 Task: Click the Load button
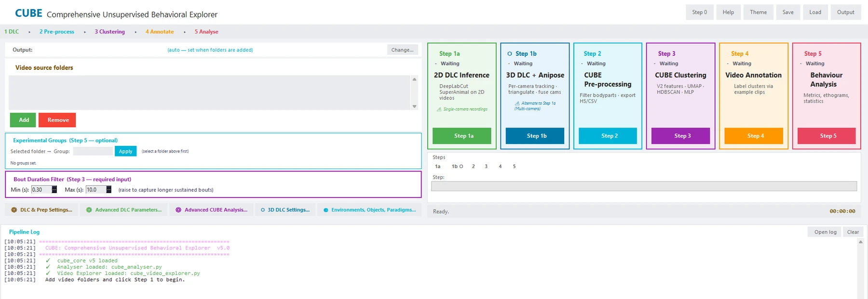coord(815,12)
